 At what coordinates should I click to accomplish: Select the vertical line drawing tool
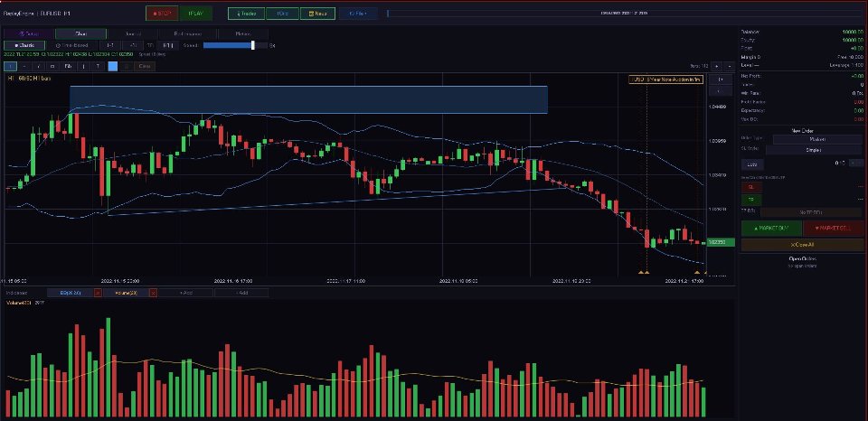pyautogui.click(x=83, y=66)
